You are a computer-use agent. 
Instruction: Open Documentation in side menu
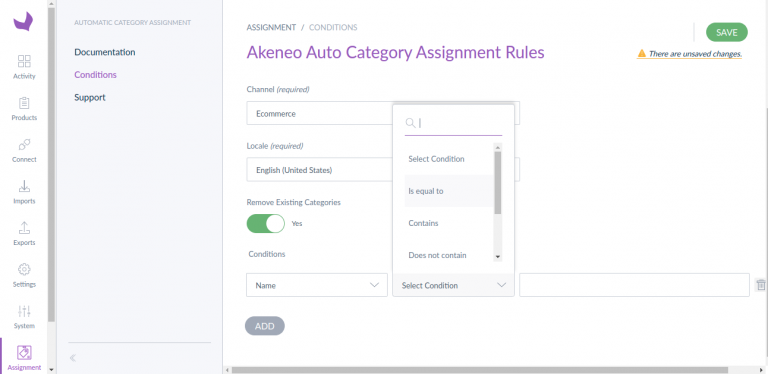coord(105,52)
